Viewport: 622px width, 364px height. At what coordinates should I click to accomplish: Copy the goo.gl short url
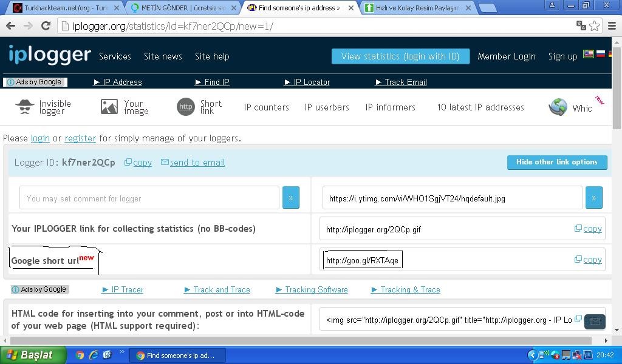point(588,260)
